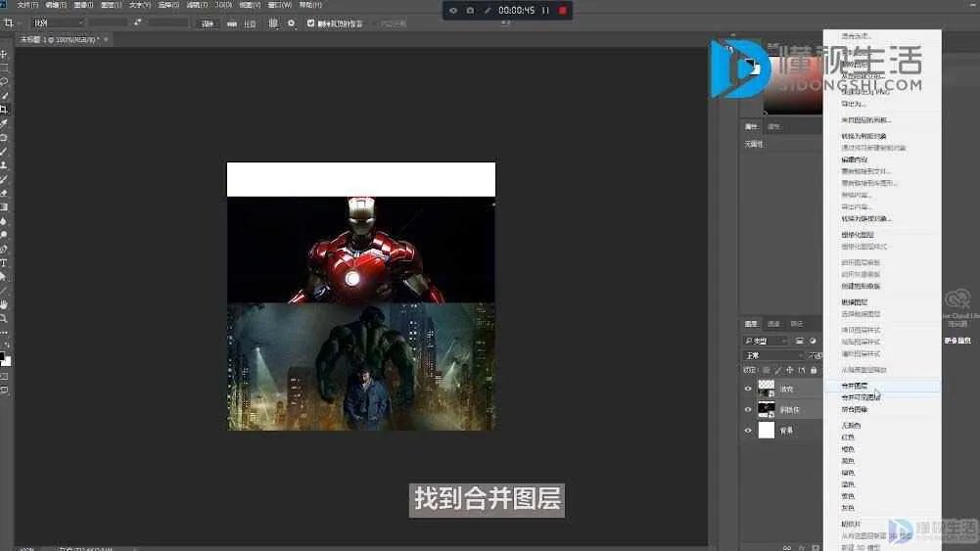Click background layer thumbnail
The image size is (980, 551).
point(767,430)
